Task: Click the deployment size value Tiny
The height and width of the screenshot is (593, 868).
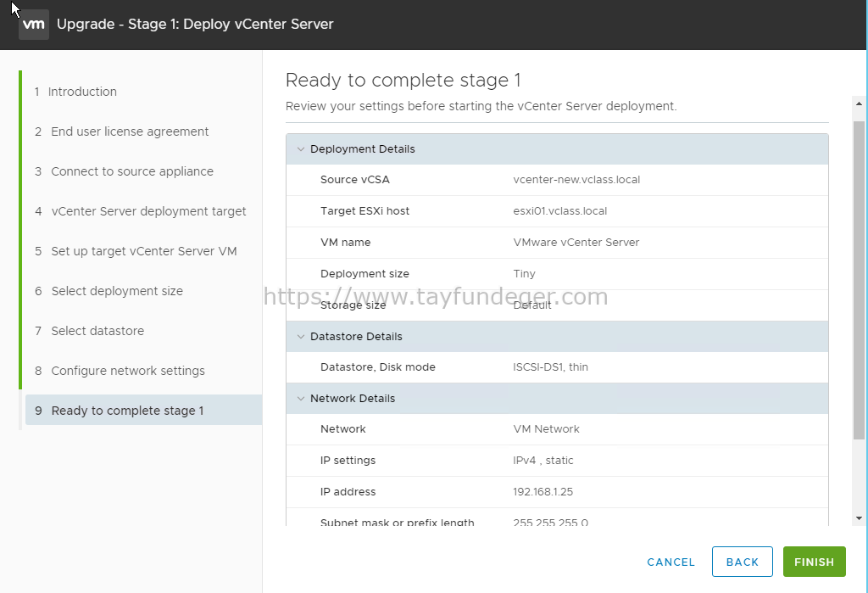Action: pyautogui.click(x=524, y=274)
